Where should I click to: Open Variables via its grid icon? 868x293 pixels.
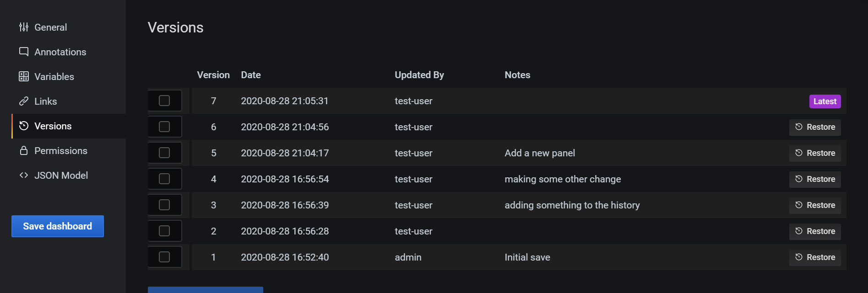point(24,76)
